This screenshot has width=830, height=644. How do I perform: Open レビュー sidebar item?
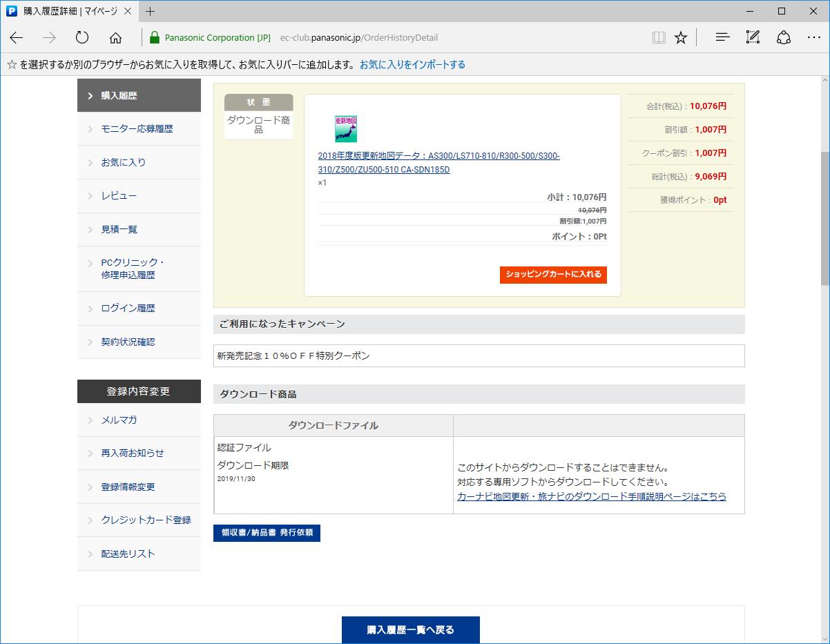[139, 196]
